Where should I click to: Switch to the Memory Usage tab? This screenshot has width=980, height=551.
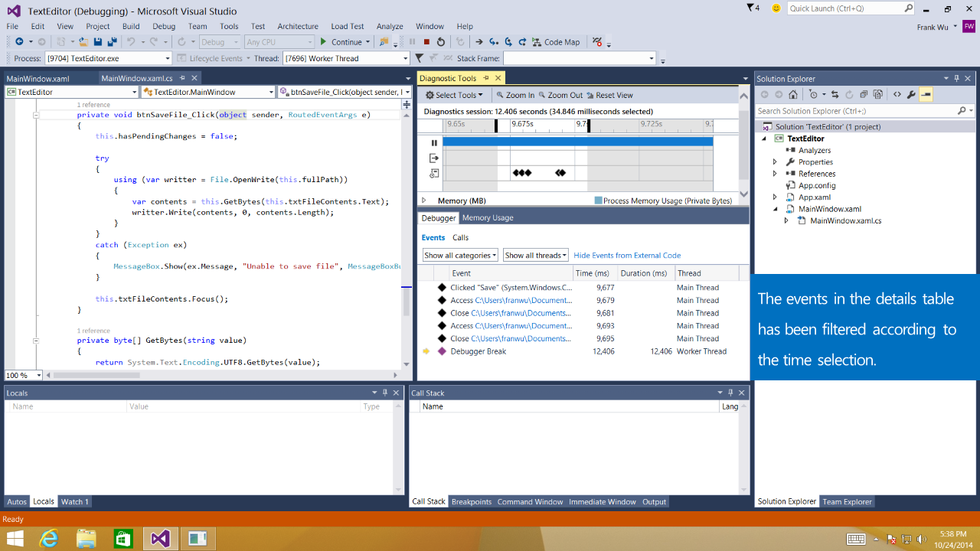(x=488, y=217)
